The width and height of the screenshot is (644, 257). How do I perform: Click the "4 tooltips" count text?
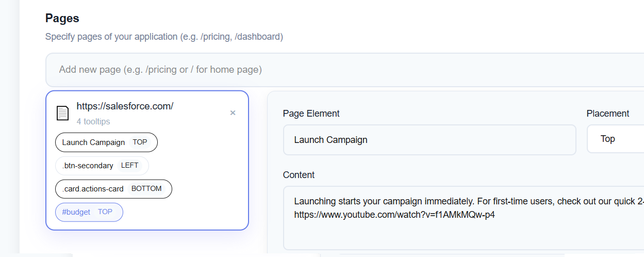click(x=93, y=122)
